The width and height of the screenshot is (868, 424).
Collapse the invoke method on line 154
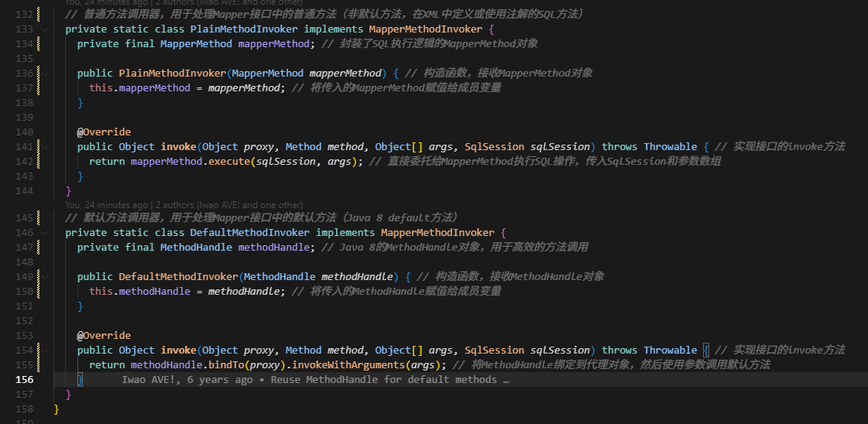point(45,350)
